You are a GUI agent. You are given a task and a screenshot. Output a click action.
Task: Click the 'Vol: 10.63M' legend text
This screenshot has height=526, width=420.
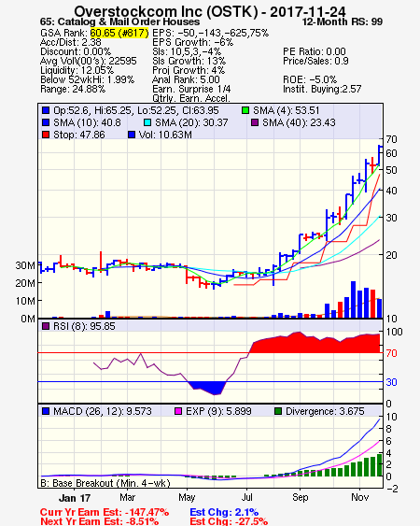(x=165, y=135)
